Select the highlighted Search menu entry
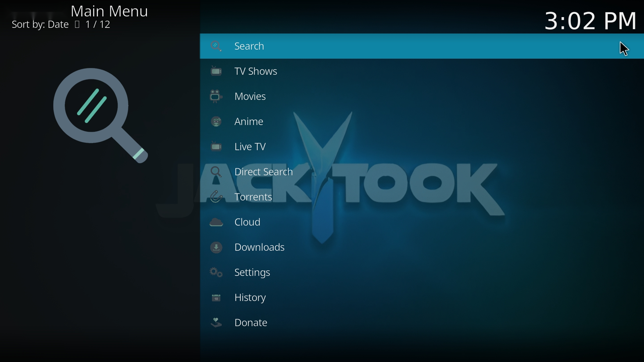Image resolution: width=644 pixels, height=362 pixels. [x=250, y=46]
